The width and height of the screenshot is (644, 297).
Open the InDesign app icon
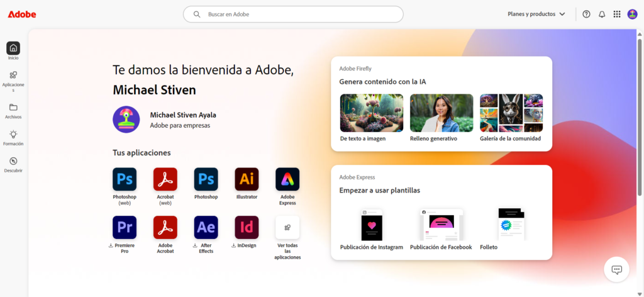247,228
